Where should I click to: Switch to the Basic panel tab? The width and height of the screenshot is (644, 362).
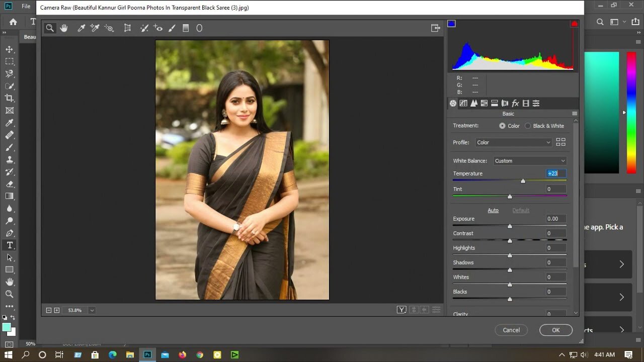[x=453, y=103]
